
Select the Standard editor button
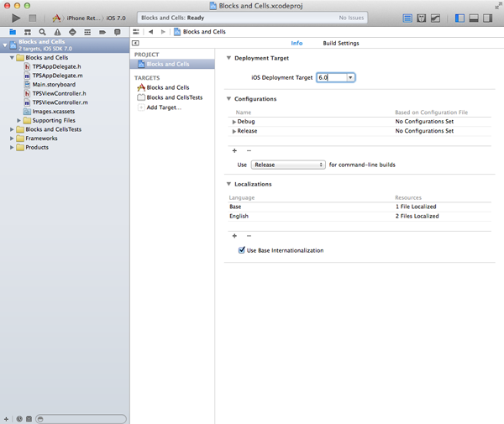point(407,18)
